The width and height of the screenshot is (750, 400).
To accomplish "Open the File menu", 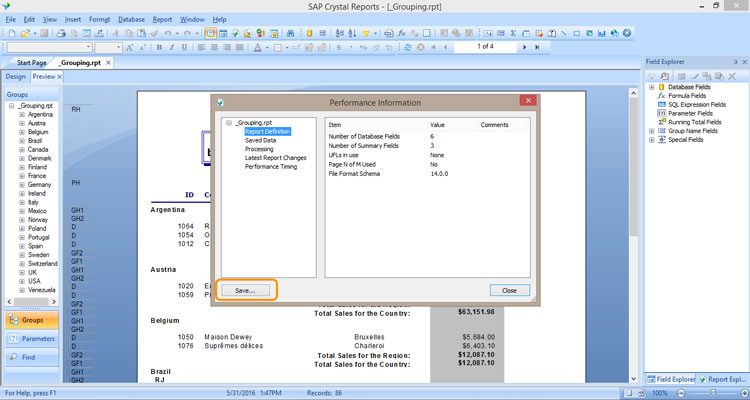I will tap(11, 20).
